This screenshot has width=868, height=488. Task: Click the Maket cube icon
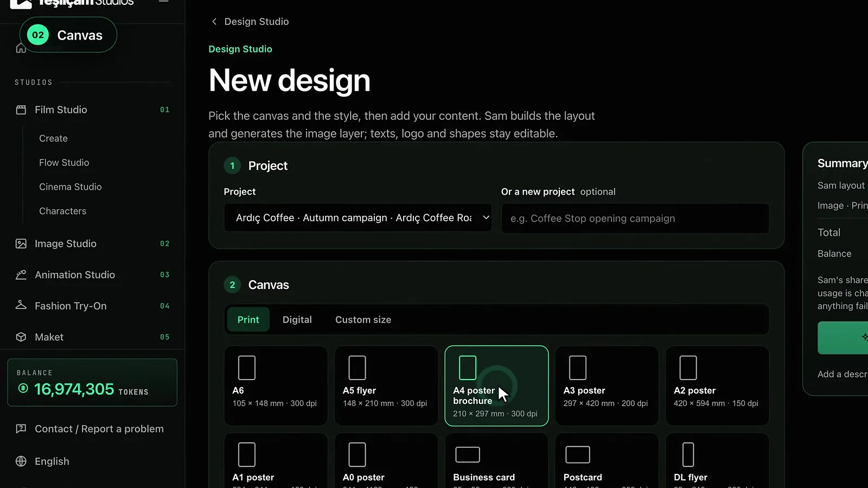click(x=21, y=337)
